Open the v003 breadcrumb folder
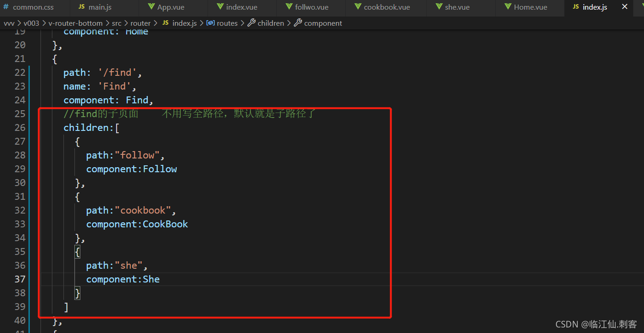 pos(32,23)
